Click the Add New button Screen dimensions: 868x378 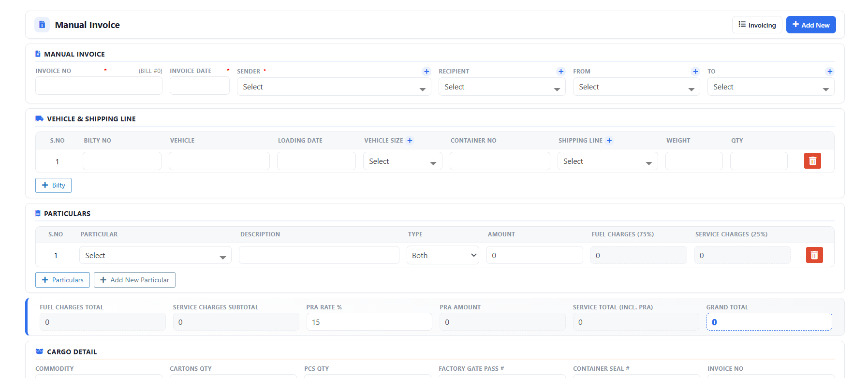(x=811, y=25)
